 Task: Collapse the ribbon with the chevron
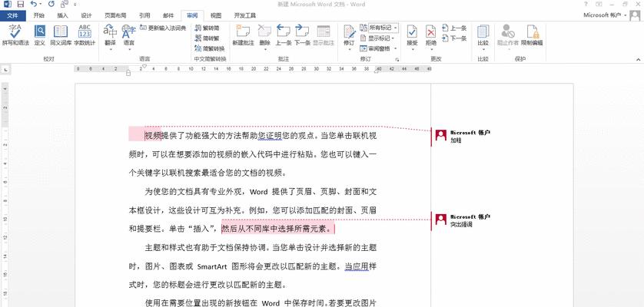(639, 60)
